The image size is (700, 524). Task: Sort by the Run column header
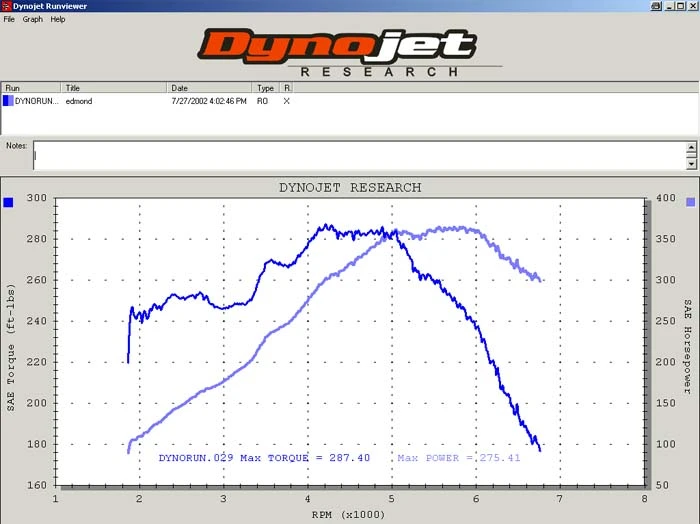pyautogui.click(x=31, y=87)
